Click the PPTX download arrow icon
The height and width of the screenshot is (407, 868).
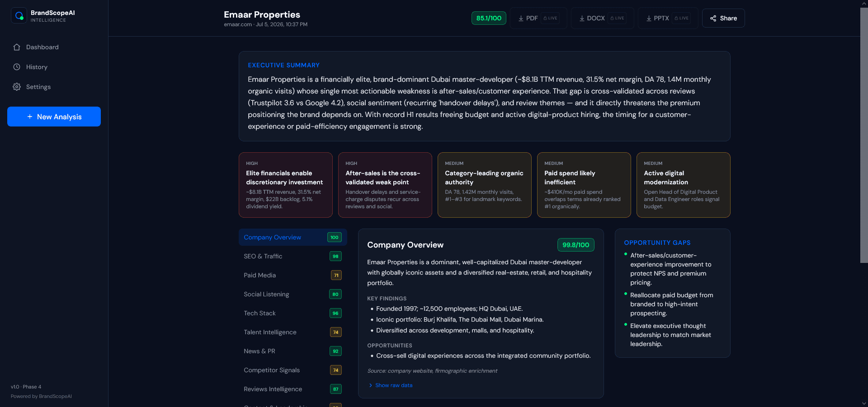point(649,19)
